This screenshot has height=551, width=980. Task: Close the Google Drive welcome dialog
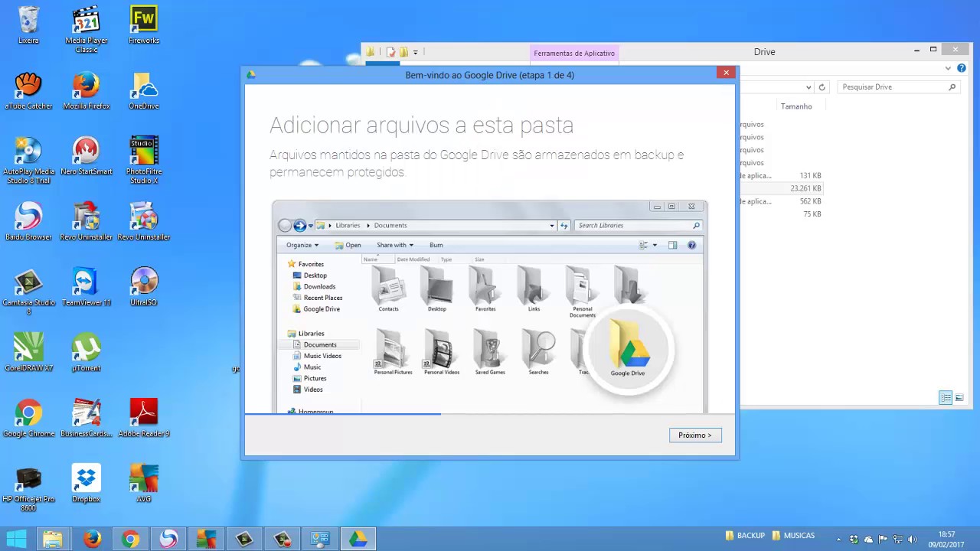coord(727,73)
